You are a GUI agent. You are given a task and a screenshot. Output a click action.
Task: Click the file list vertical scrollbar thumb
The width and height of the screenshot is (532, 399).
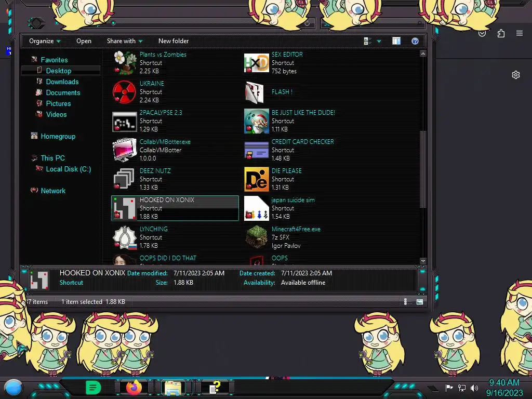click(423, 169)
